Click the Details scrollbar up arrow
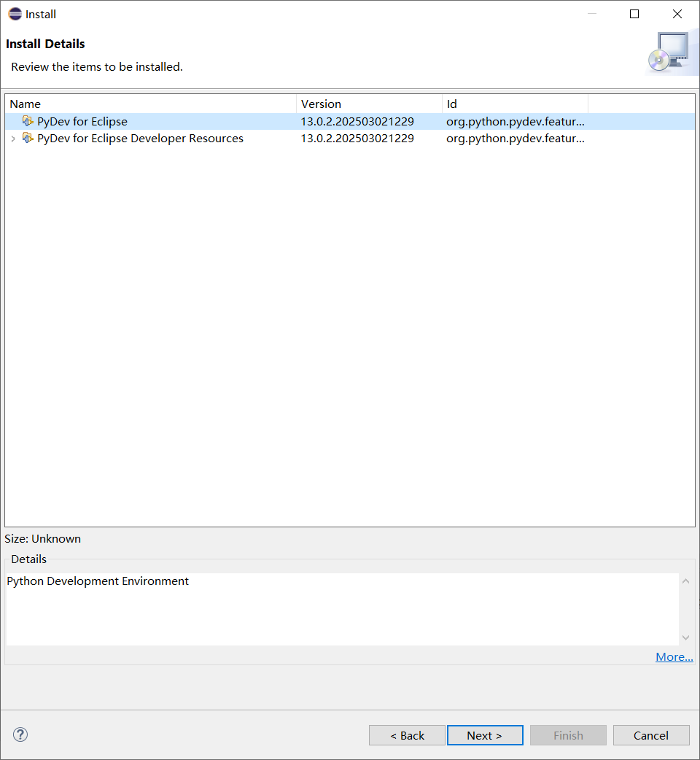 (685, 581)
